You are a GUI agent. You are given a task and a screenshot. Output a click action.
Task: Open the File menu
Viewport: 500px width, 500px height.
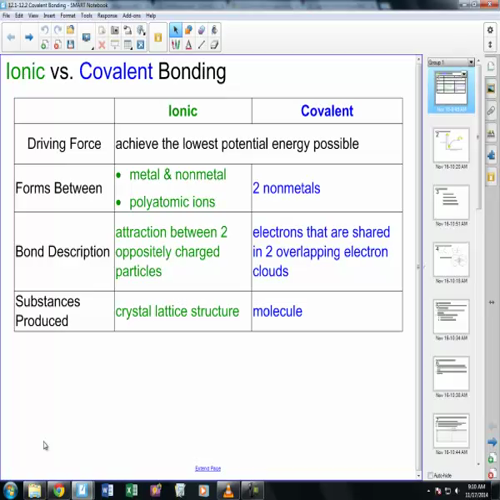(6, 16)
